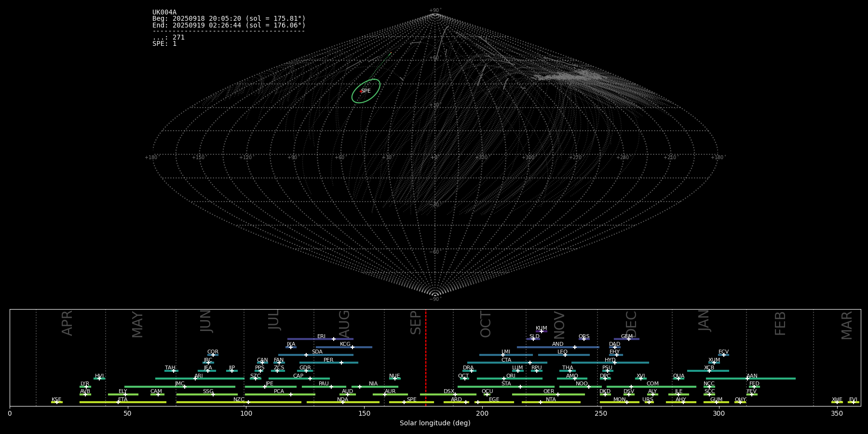Click the peak marker on the GEM bar
The image size is (868, 434).
[x=628, y=339]
